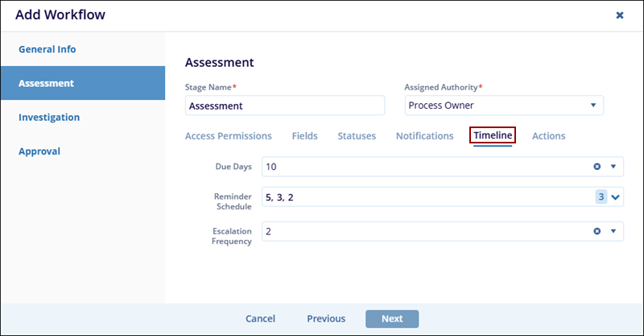Switch to the Access Permissions tab
This screenshot has width=644, height=336.
(x=228, y=136)
